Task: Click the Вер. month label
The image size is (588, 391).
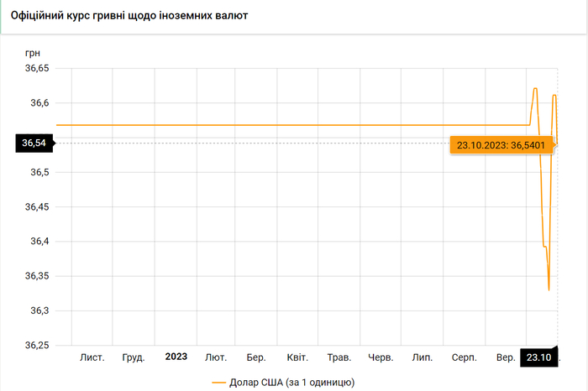Action: (506, 357)
